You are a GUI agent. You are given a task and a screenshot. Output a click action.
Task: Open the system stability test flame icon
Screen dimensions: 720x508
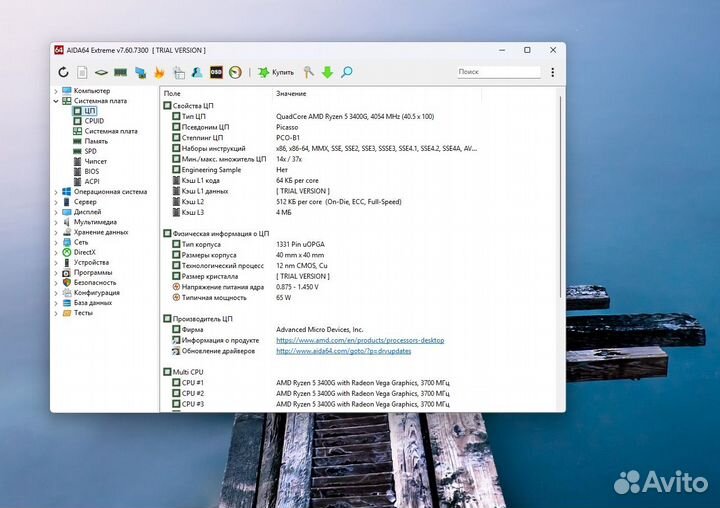pyautogui.click(x=159, y=72)
